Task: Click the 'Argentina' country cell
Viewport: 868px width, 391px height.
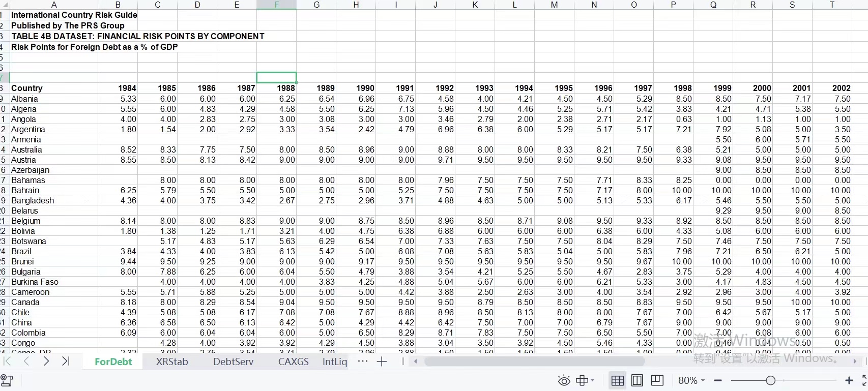Action: coord(54,129)
